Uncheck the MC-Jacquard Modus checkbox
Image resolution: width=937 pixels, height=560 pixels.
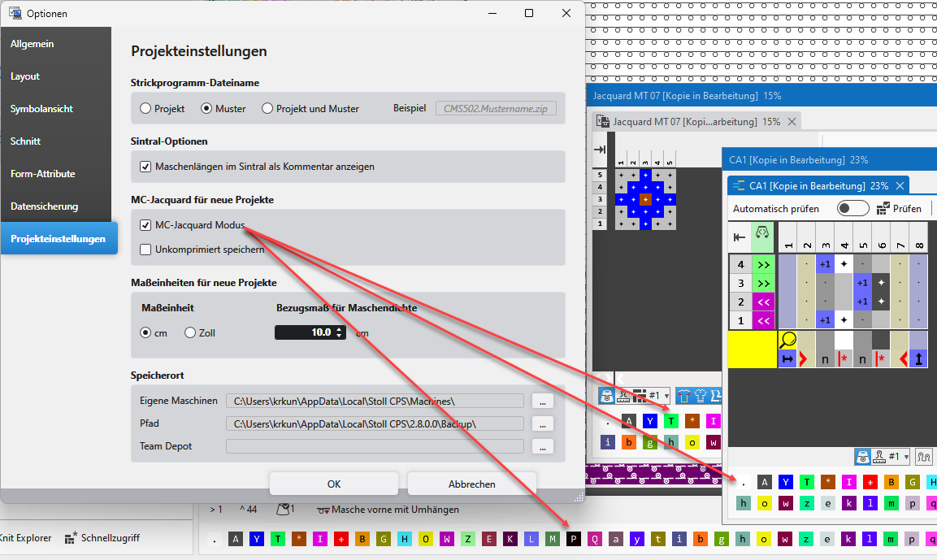tap(145, 225)
